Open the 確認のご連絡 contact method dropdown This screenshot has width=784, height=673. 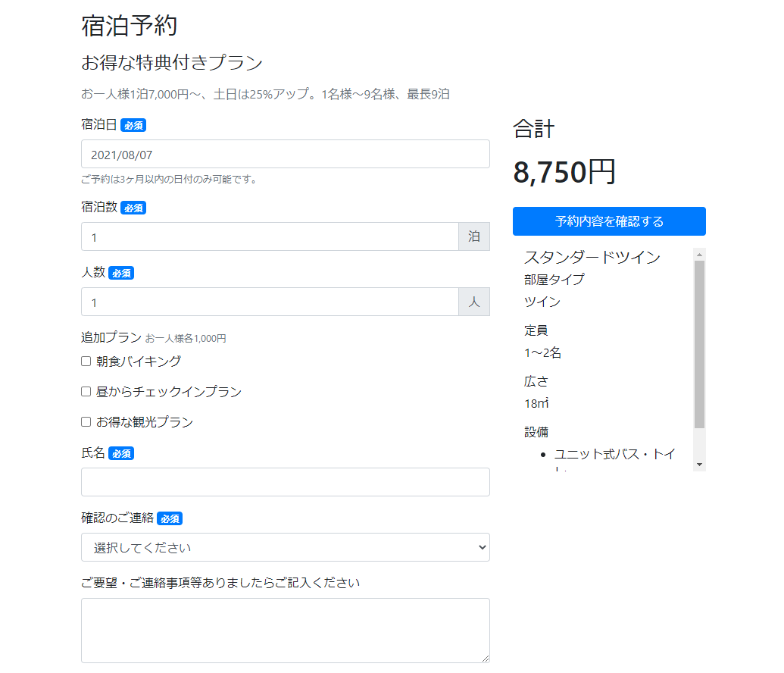(285, 546)
